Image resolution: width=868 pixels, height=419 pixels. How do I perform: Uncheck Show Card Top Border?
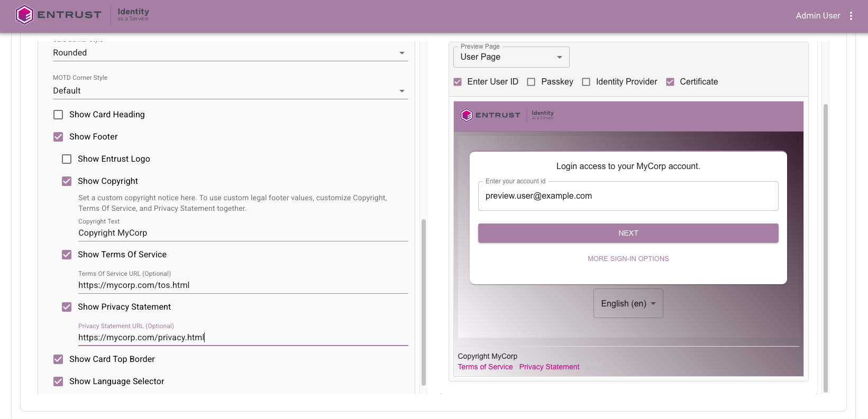click(58, 359)
